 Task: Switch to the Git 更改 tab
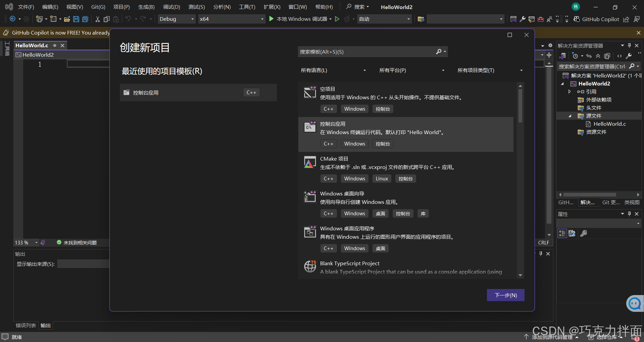pyautogui.click(x=611, y=202)
